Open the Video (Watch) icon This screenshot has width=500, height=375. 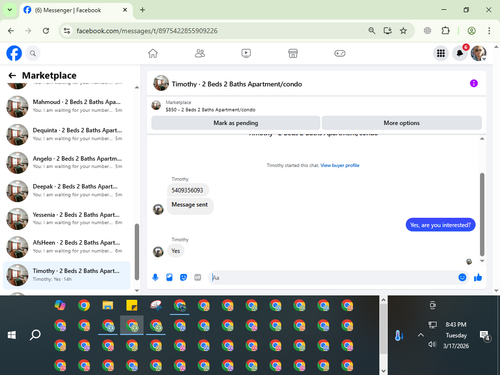point(246,53)
